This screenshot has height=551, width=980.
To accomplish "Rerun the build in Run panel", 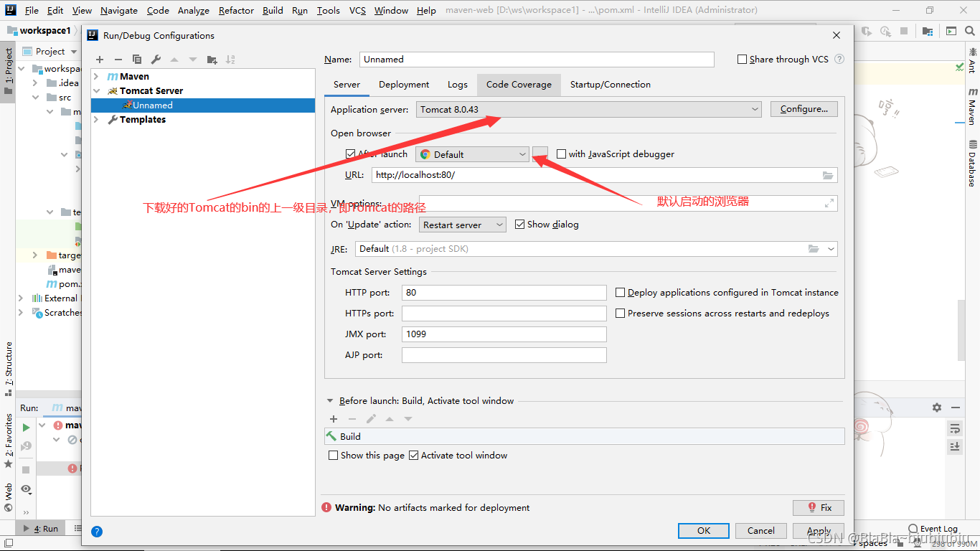I will coord(26,427).
